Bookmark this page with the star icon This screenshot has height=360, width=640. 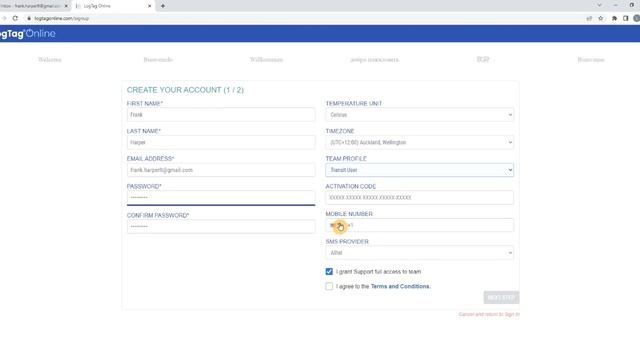coord(600,18)
